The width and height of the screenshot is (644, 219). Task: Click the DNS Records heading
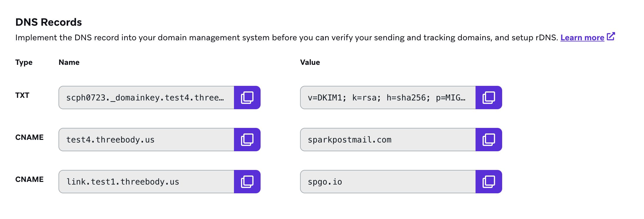(49, 22)
